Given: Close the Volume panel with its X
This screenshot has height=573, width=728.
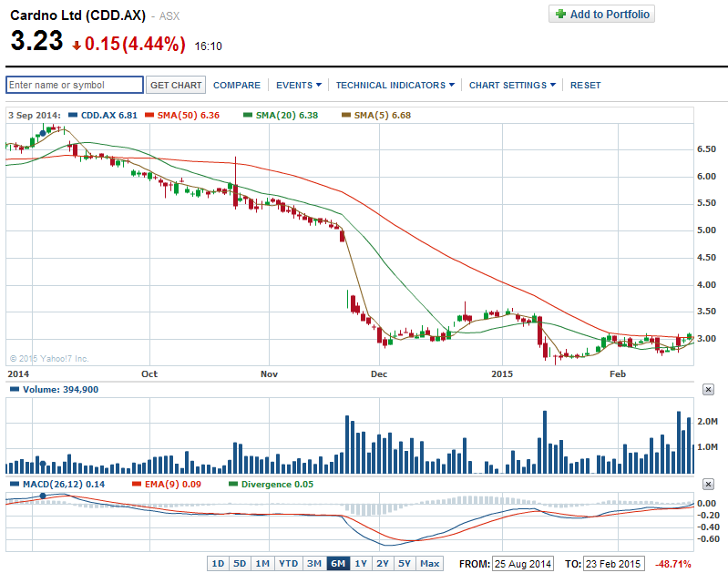Looking at the screenshot, I should pos(708,390).
